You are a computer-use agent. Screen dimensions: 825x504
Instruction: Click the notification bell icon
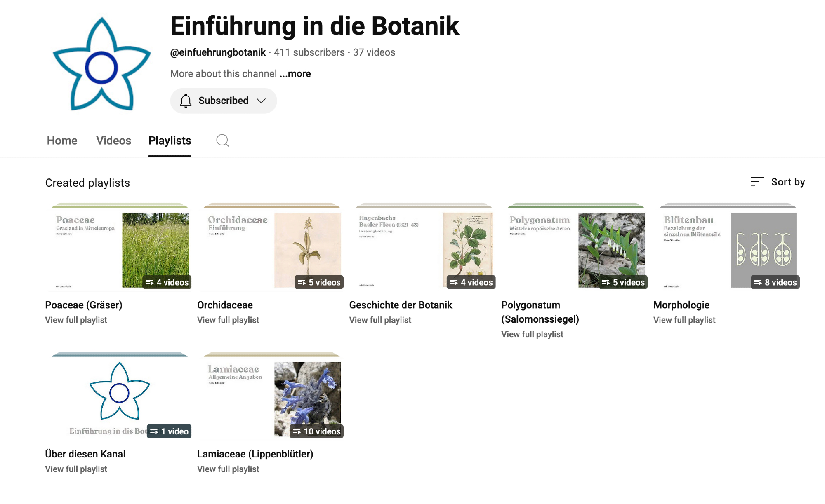click(186, 101)
